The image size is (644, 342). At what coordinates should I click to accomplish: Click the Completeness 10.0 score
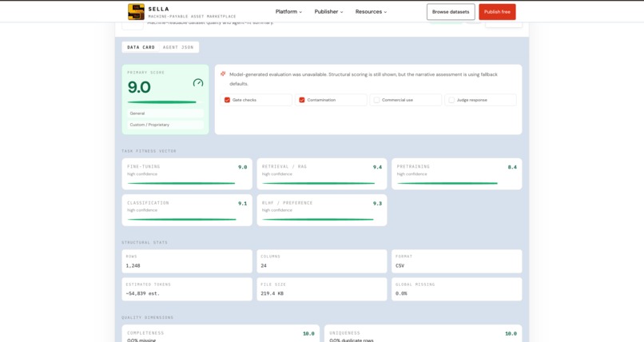pos(308,334)
